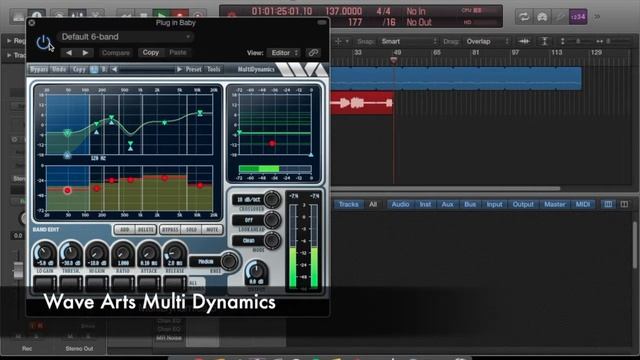Click the Delete band button
This screenshot has width=640, height=360.
pyautogui.click(x=146, y=230)
